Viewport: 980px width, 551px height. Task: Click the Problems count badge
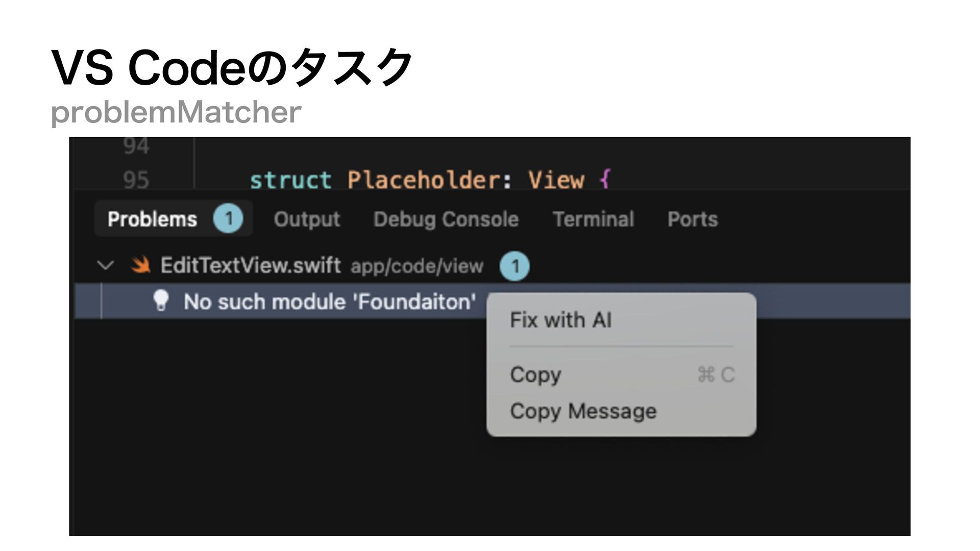228,218
